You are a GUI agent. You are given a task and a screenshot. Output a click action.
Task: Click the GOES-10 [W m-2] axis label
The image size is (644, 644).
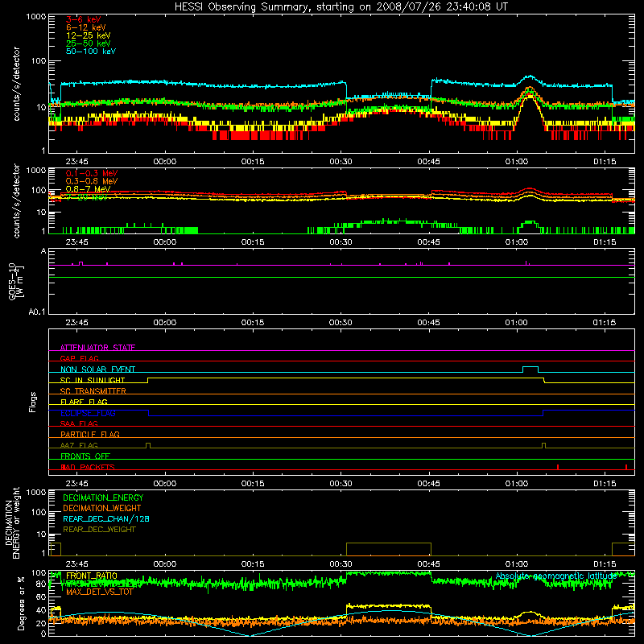(x=16, y=282)
